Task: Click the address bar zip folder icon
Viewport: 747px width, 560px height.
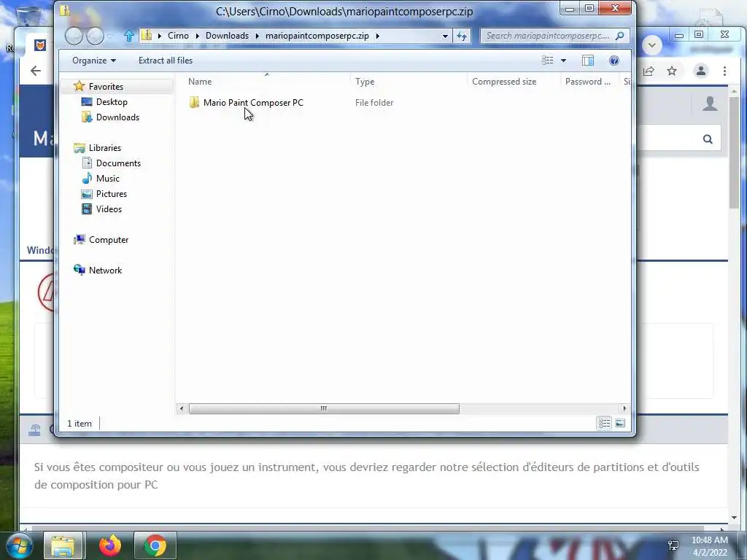Action: [x=147, y=35]
